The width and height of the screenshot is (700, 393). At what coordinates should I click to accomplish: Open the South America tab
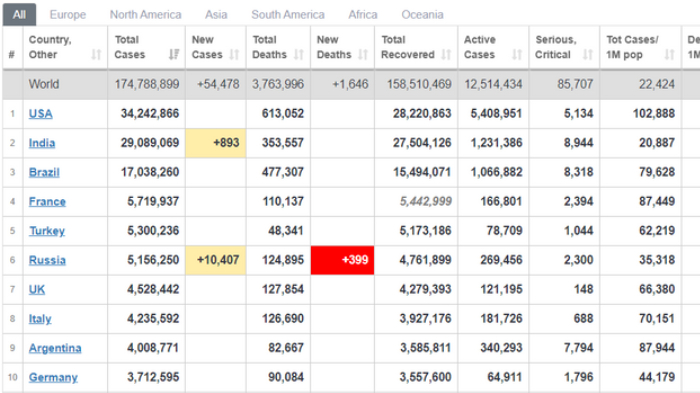tap(288, 15)
